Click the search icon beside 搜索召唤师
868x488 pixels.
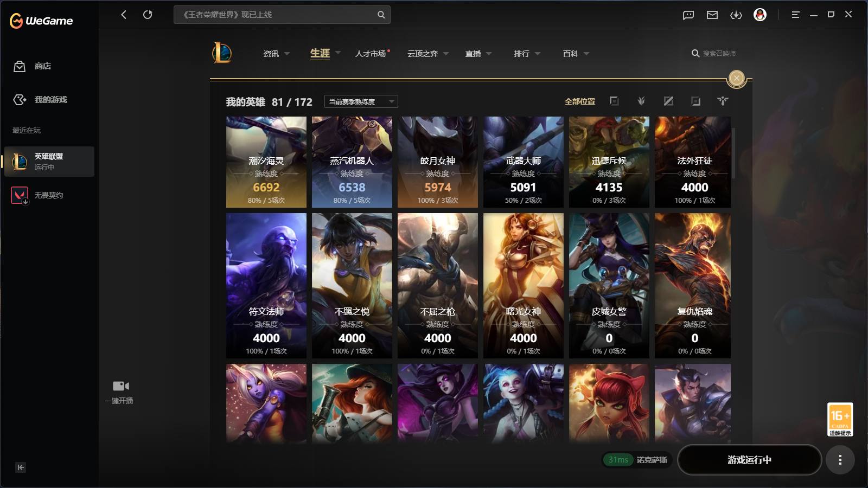click(695, 53)
